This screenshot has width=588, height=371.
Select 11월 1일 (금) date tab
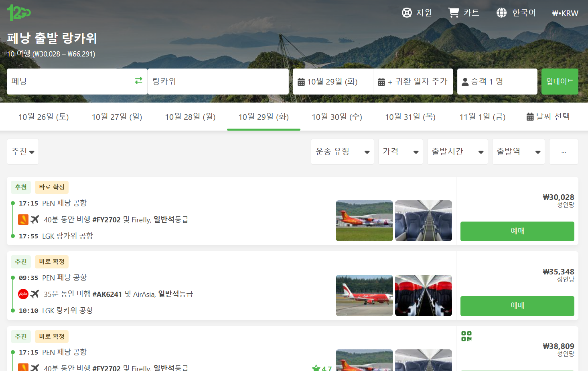click(x=483, y=117)
